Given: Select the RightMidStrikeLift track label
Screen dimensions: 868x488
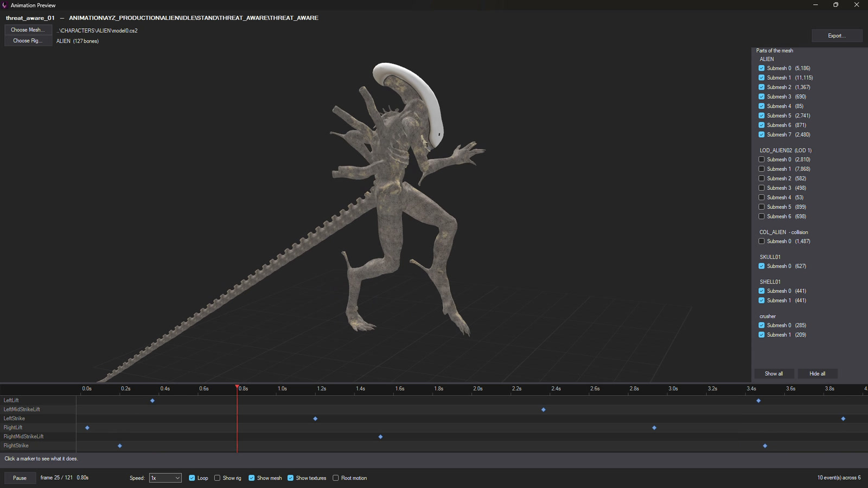Looking at the screenshot, I should 23,436.
